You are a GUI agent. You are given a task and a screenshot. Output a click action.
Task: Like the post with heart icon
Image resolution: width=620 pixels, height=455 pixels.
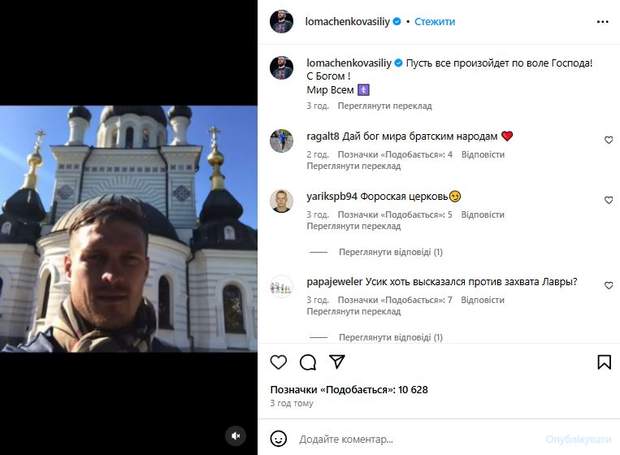click(279, 362)
